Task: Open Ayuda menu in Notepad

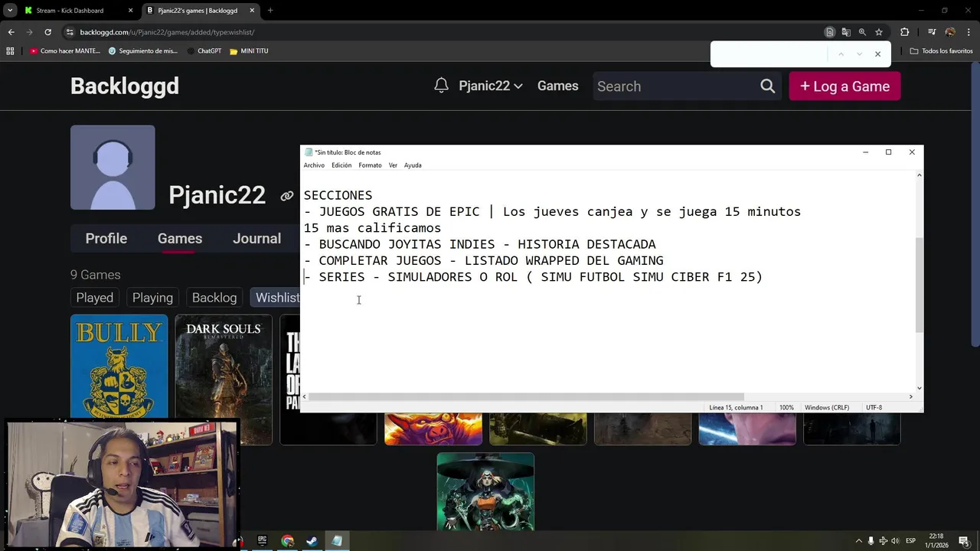Action: pos(413,165)
